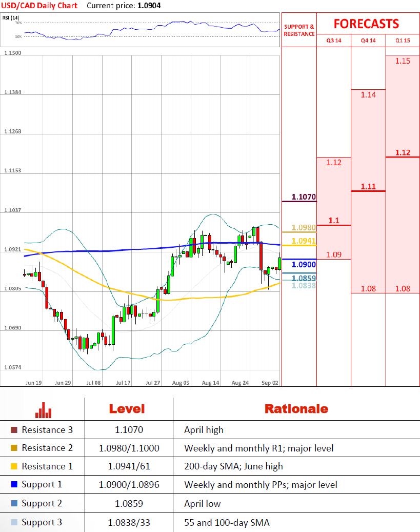Image resolution: width=420 pixels, height=532 pixels.
Task: Click the bold 1.11 forecast in Q4 14
Action: coord(368,186)
